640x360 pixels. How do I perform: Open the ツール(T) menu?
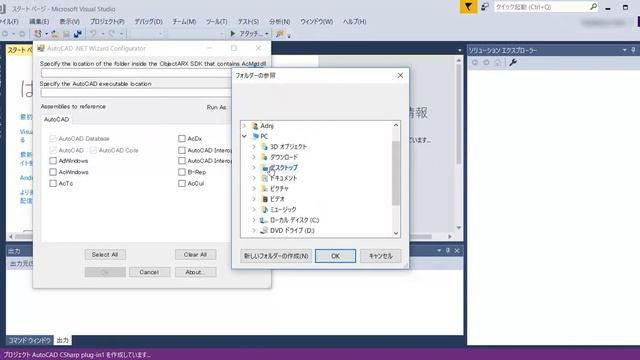pos(216,21)
